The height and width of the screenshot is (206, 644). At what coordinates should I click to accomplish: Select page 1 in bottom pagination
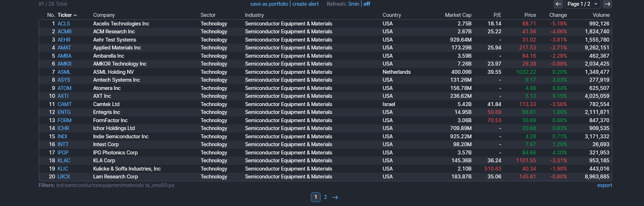(316, 197)
